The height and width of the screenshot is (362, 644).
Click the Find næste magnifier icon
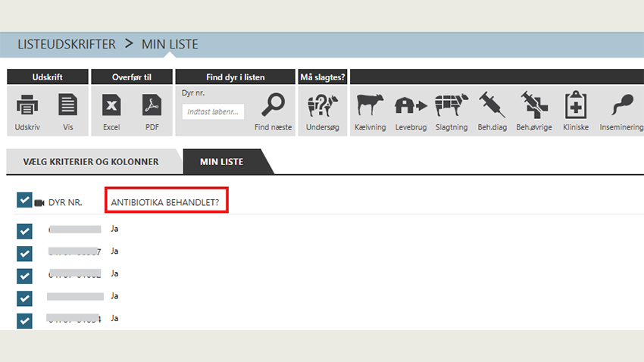pyautogui.click(x=273, y=105)
